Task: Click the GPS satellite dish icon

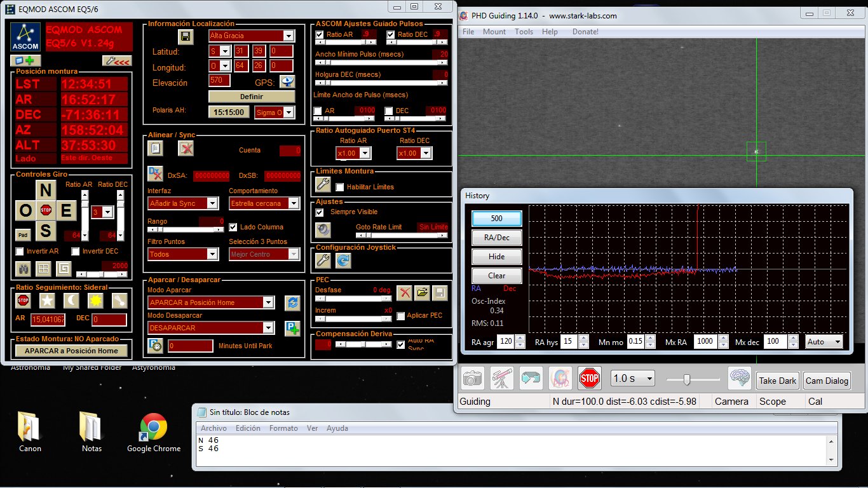Action: (x=288, y=81)
